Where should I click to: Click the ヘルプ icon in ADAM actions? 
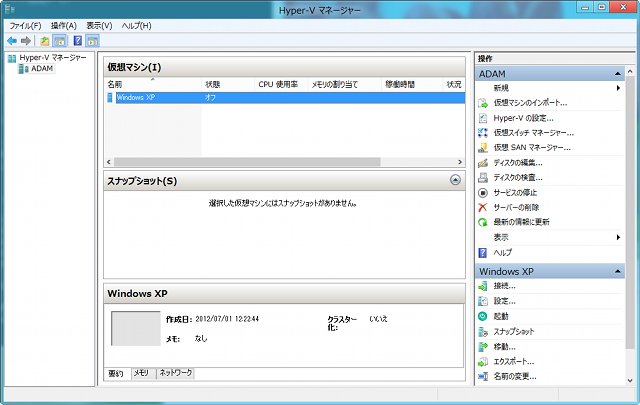click(x=483, y=253)
